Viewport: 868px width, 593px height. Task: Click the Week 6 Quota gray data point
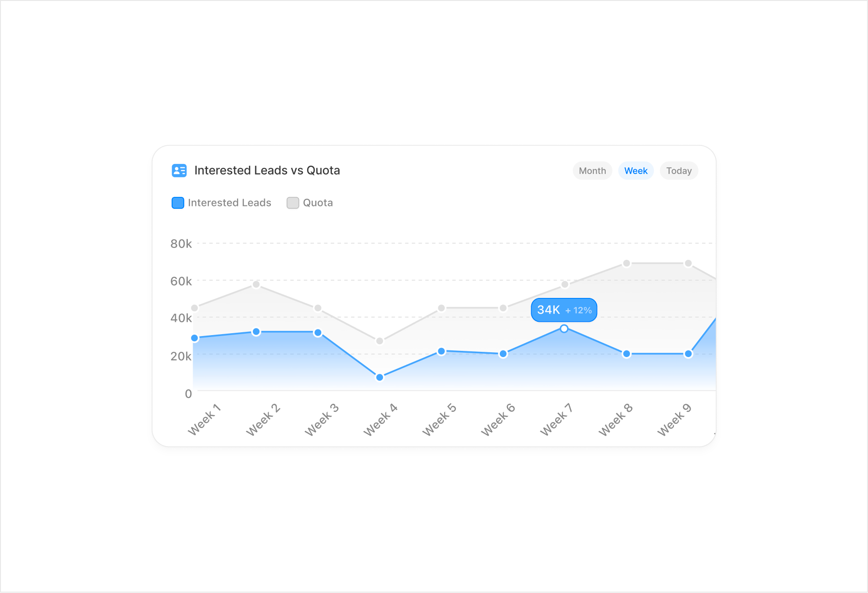(503, 308)
